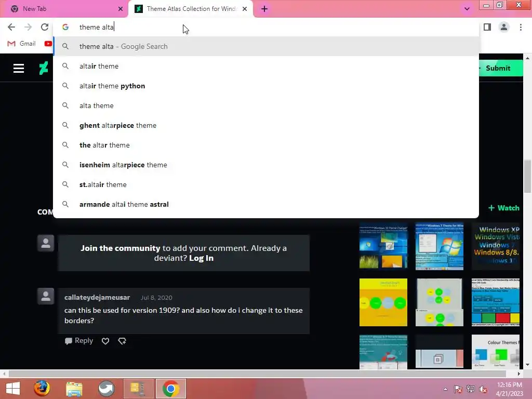Reload the current page
Viewport: 532px width, 399px height.
(x=45, y=27)
